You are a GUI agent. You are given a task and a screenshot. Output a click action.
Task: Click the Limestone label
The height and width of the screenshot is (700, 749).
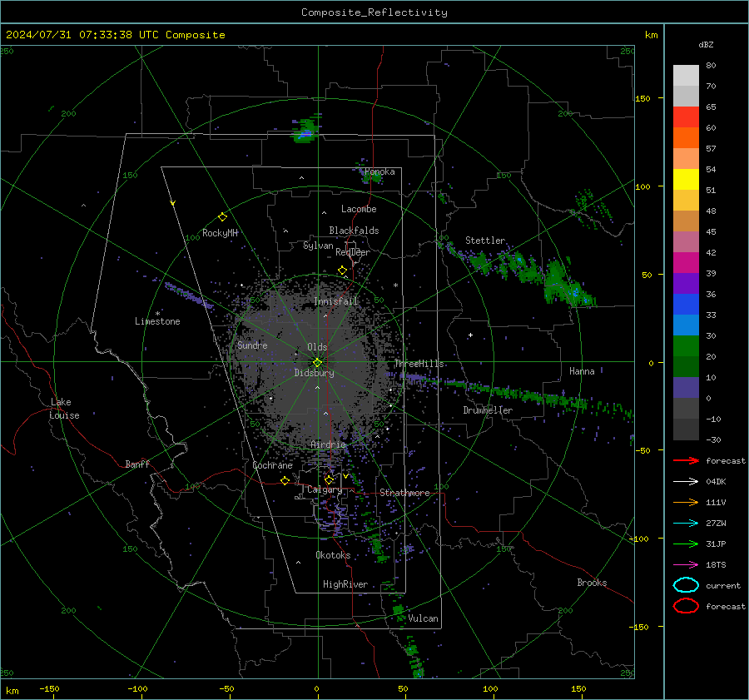pos(157,321)
